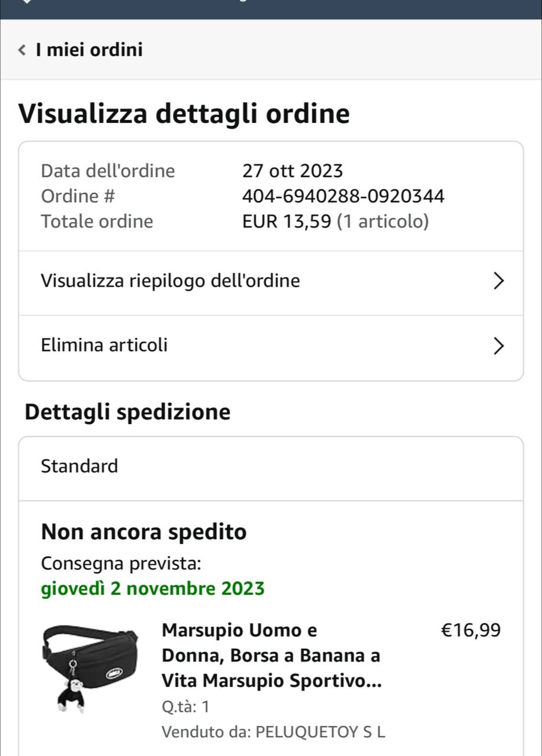Open product title Marsupio Uomo e Donna
542x756 pixels.
click(271, 656)
